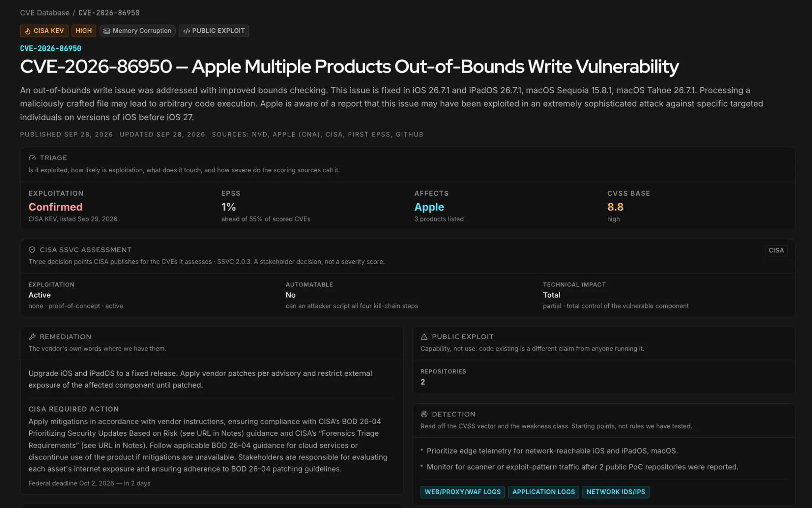Click the Memory Corruption icon

pyautogui.click(x=107, y=31)
